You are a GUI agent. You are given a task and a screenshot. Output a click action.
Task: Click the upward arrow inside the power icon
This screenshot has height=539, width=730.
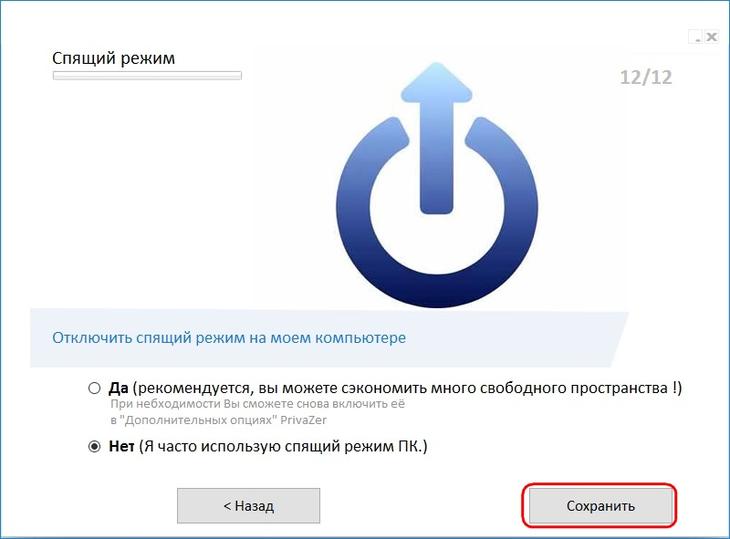coord(437,138)
